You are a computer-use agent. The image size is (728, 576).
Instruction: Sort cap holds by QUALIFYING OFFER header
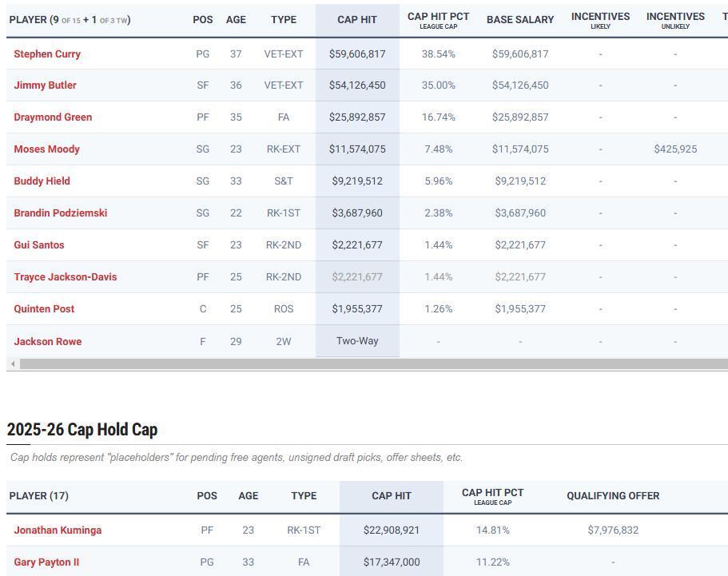pyautogui.click(x=613, y=495)
